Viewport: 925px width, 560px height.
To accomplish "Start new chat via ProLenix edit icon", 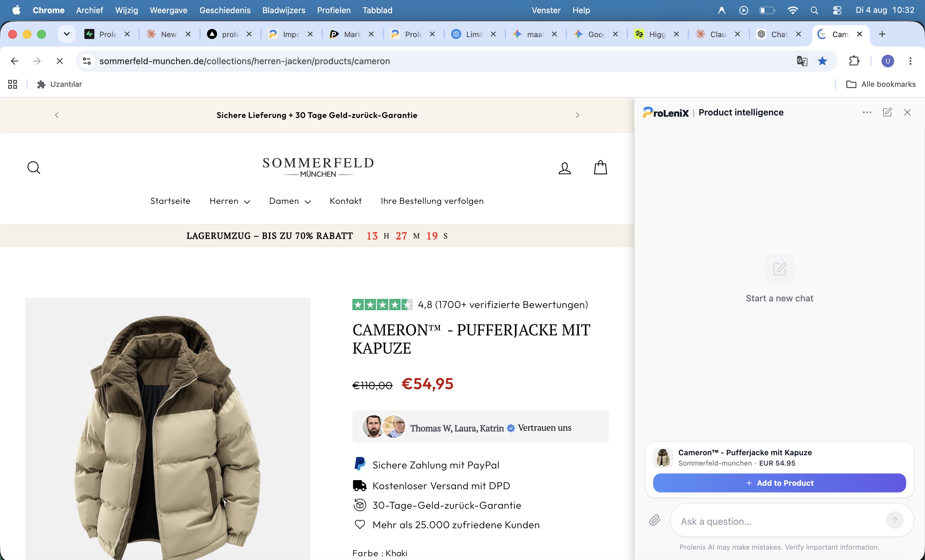I will 887,112.
